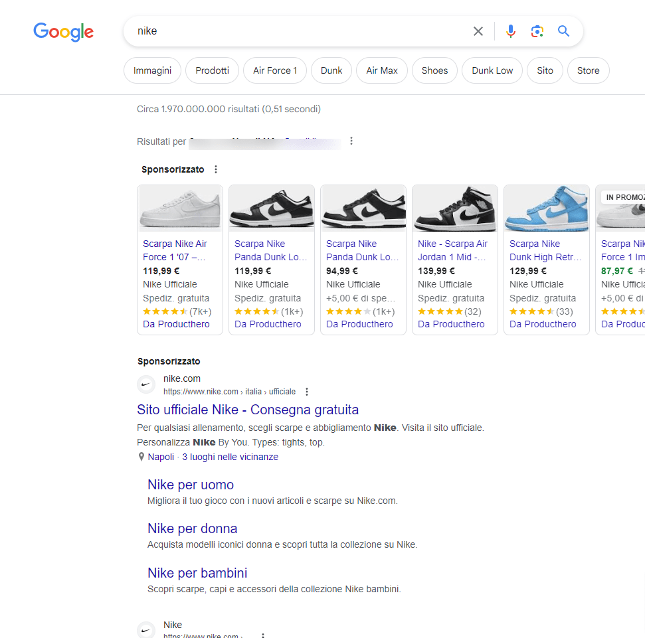
Task: Select the Air Force 1 filter chip
Action: [x=275, y=71]
